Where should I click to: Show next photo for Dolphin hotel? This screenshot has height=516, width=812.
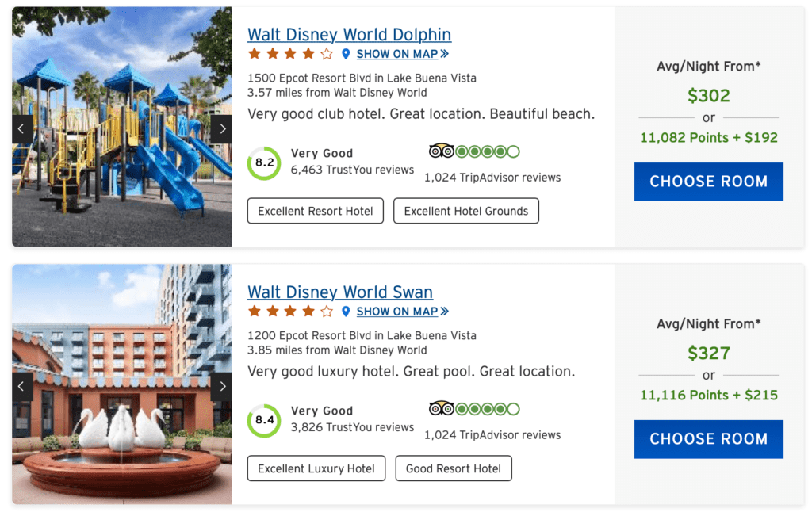click(222, 128)
